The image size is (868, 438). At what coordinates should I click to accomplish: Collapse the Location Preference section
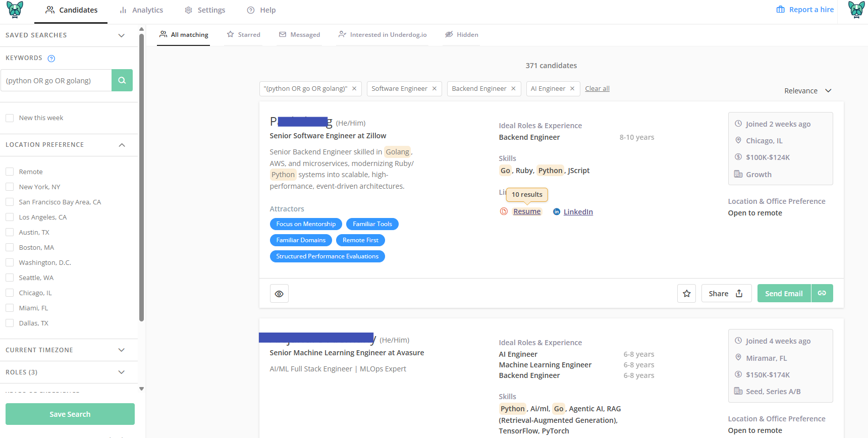click(x=69, y=145)
